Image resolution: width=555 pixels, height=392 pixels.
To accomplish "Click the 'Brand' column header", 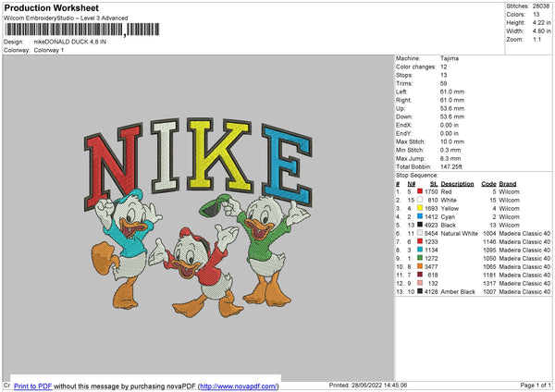I will [x=508, y=184].
